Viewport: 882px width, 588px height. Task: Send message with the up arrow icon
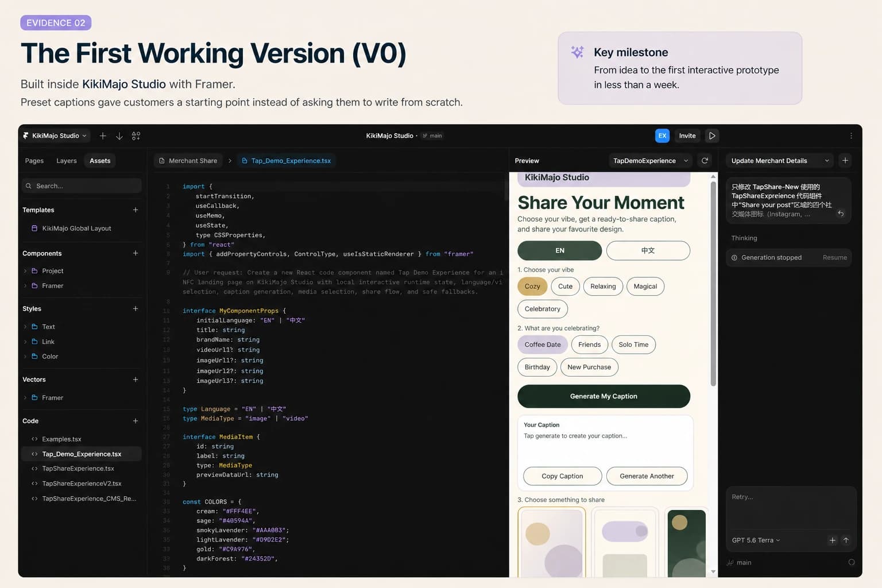coord(846,540)
